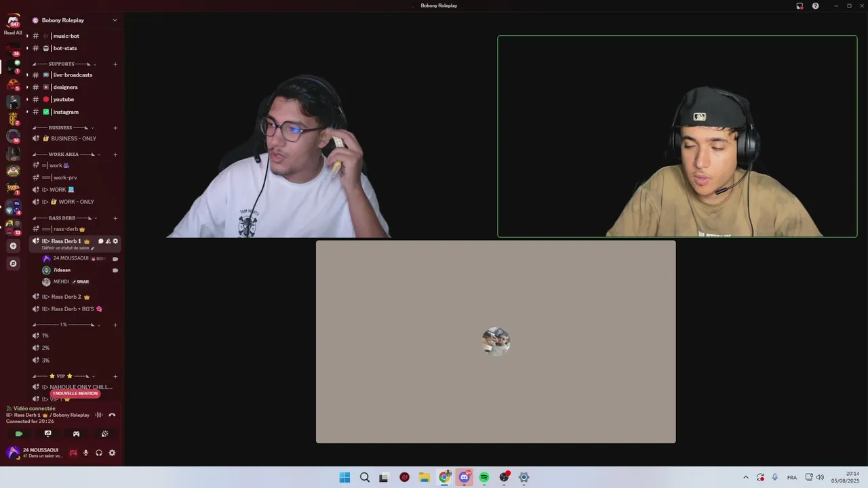This screenshot has height=488, width=868.
Task: Collapse the VIP category
Action: (x=63, y=376)
